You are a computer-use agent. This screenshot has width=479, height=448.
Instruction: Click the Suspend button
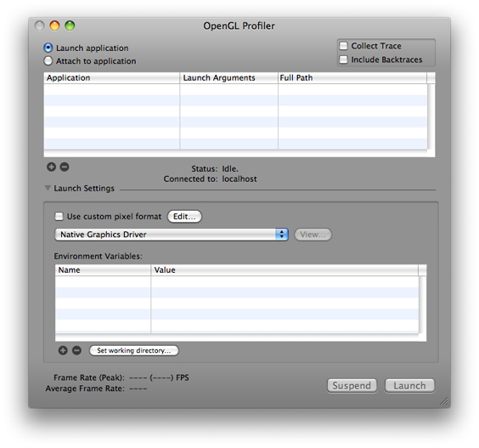point(352,386)
